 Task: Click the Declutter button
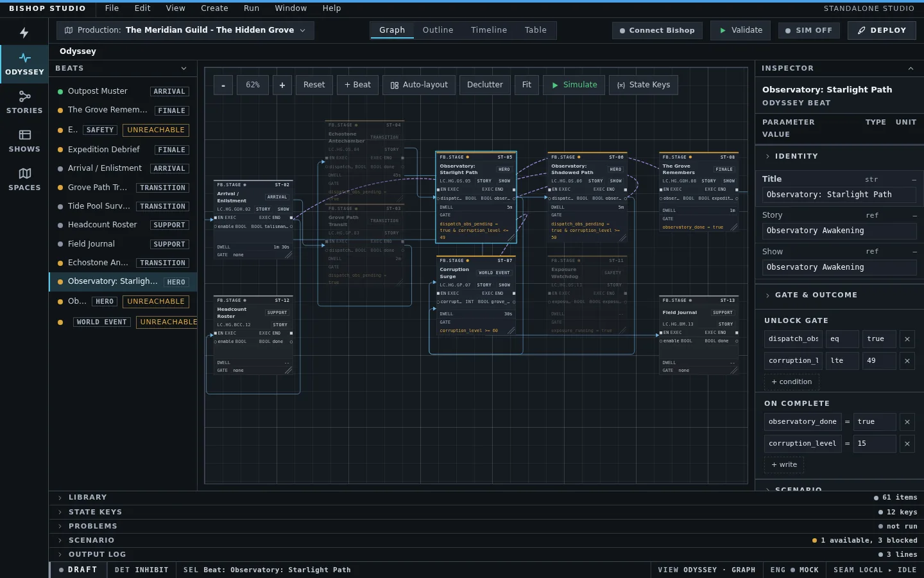[485, 85]
